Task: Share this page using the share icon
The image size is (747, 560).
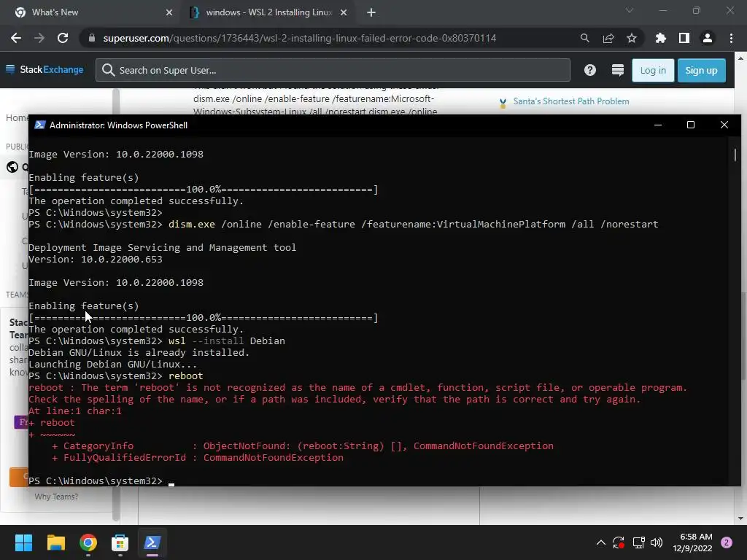Action: click(608, 38)
